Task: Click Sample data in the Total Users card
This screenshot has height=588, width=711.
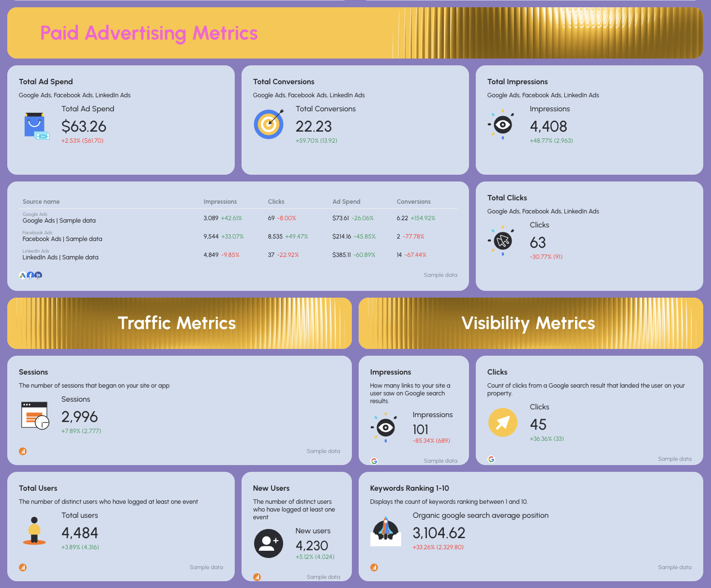Action: [206, 567]
